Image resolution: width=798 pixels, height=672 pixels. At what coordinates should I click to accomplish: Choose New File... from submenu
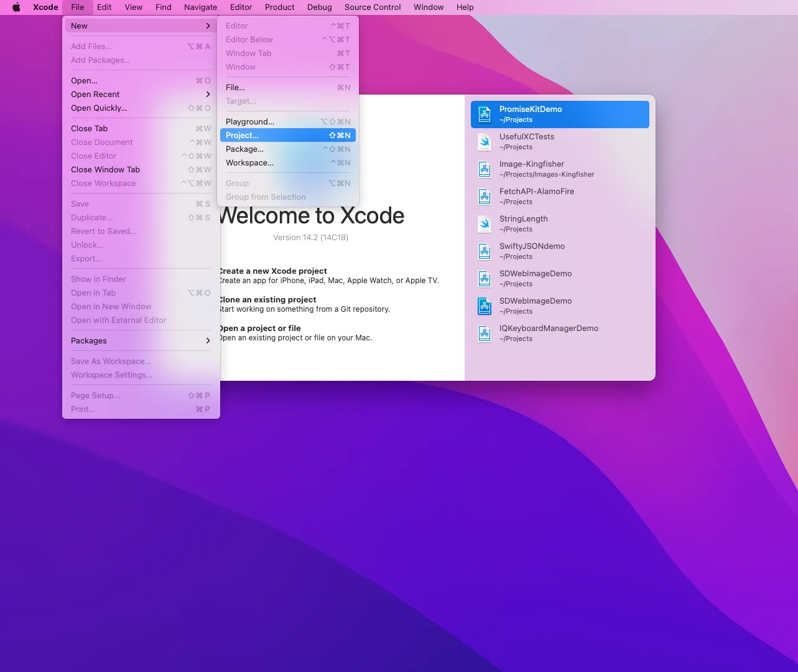click(288, 88)
